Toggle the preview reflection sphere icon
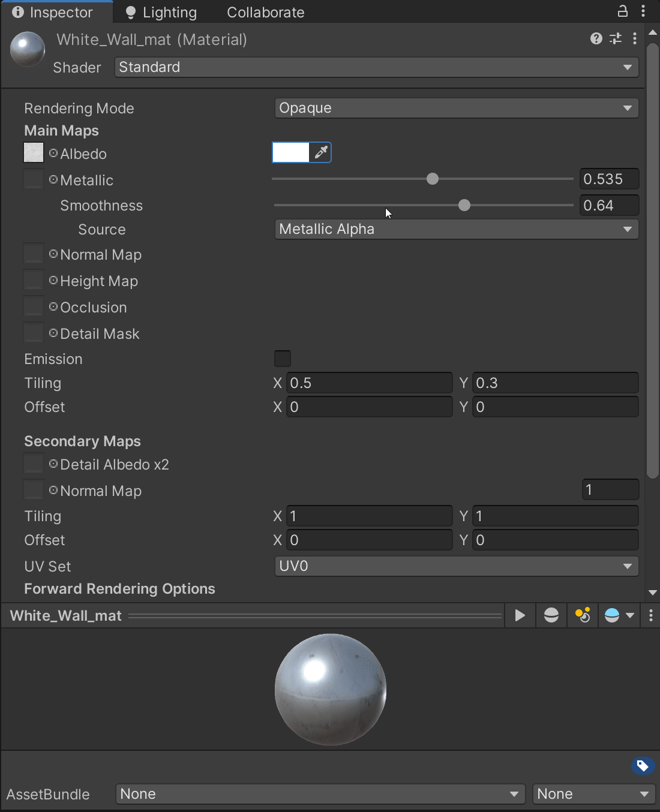The height and width of the screenshot is (812, 660). 612,615
